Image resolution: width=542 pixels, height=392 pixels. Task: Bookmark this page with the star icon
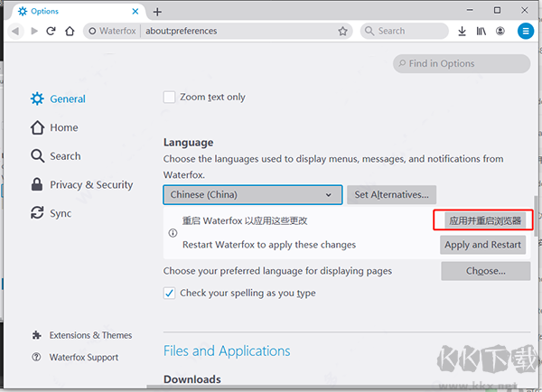(342, 31)
